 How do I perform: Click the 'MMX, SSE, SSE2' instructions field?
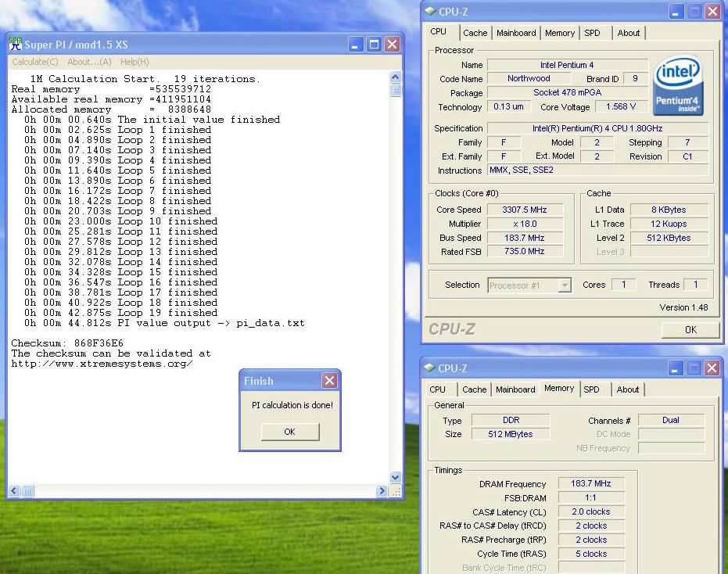pyautogui.click(x=597, y=170)
